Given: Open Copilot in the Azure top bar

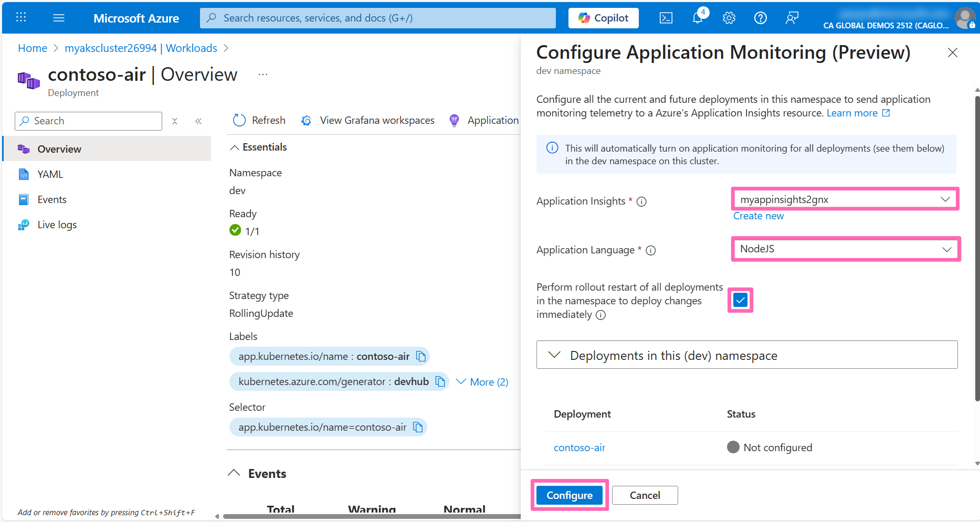Looking at the screenshot, I should pos(603,17).
